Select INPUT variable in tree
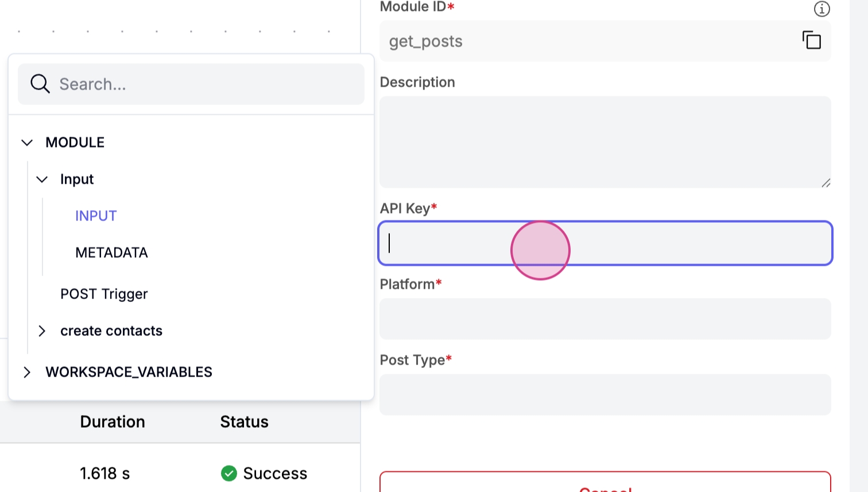Image resolution: width=868 pixels, height=492 pixels. point(96,216)
